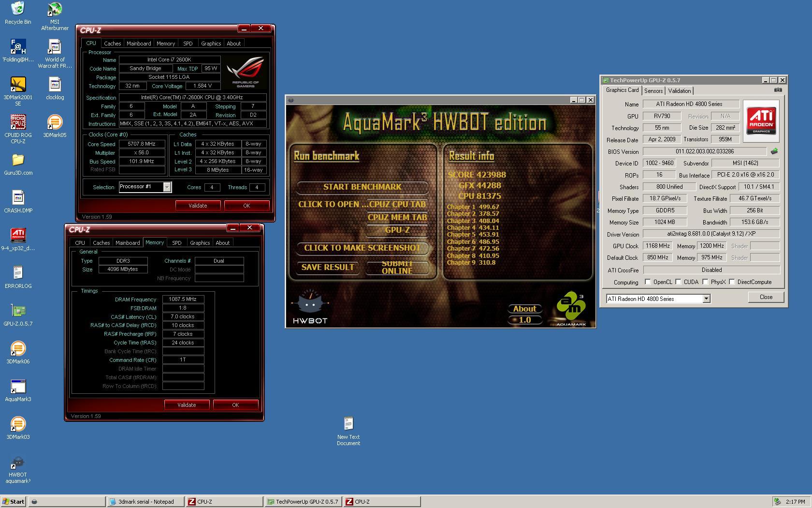Open Validation tab in GPU-Z
The width and height of the screenshot is (812, 508).
680,91
